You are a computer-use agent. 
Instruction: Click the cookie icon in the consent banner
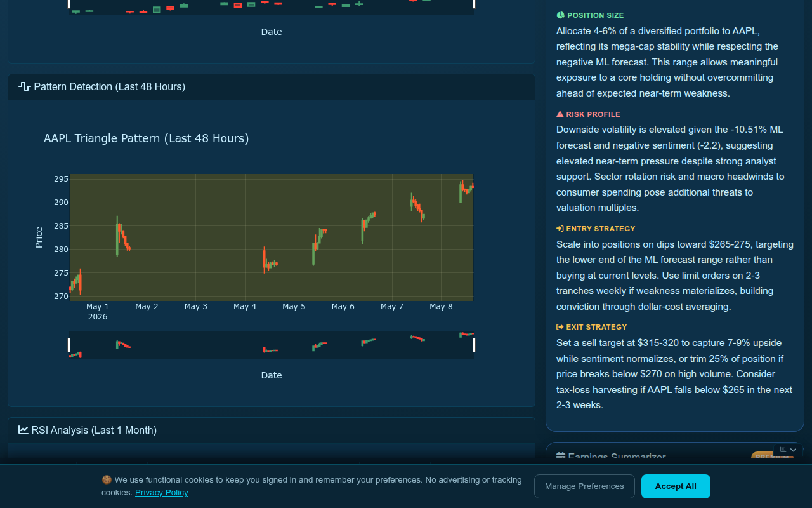(x=107, y=480)
